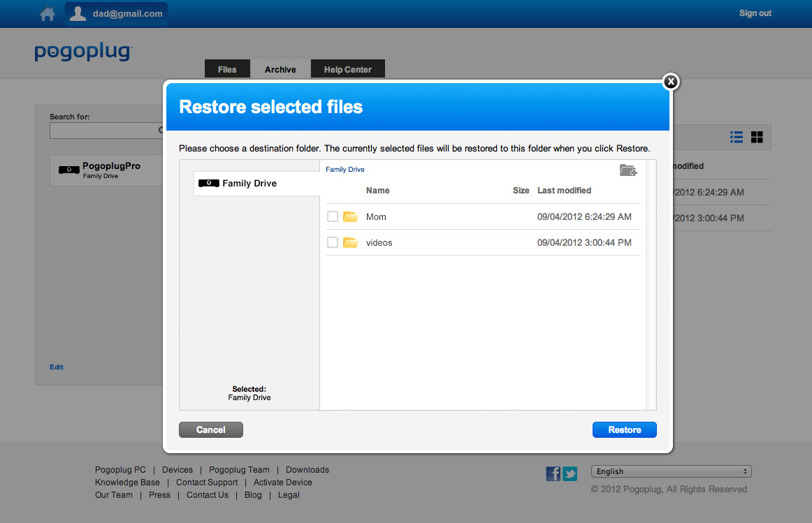Screen dimensions: 812x523
Task: Open the Help Center tab
Action: click(x=347, y=70)
